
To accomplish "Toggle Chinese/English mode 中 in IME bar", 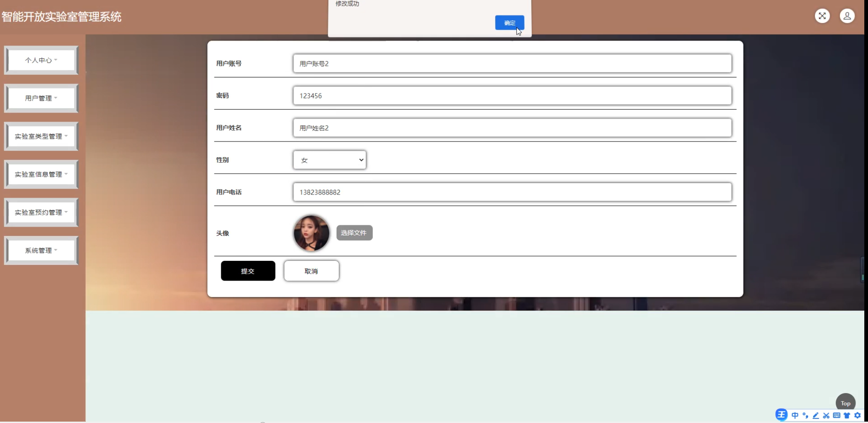I will coord(795,416).
